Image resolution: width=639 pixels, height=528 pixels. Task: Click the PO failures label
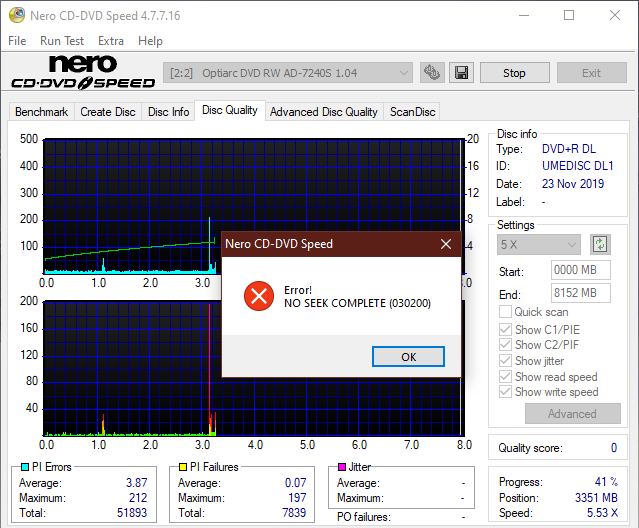point(364,517)
